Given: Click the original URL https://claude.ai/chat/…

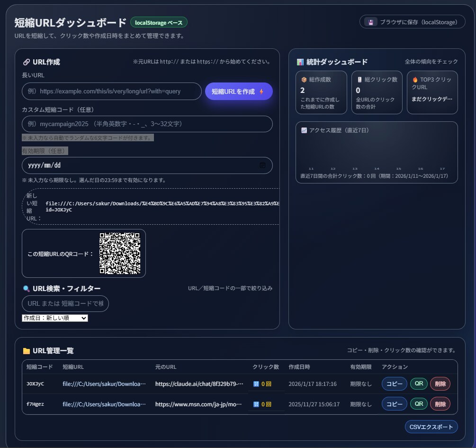Looking at the screenshot, I should click(x=199, y=384).
